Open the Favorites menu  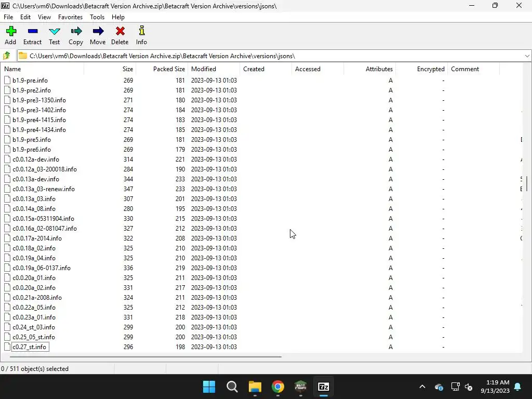(x=70, y=17)
